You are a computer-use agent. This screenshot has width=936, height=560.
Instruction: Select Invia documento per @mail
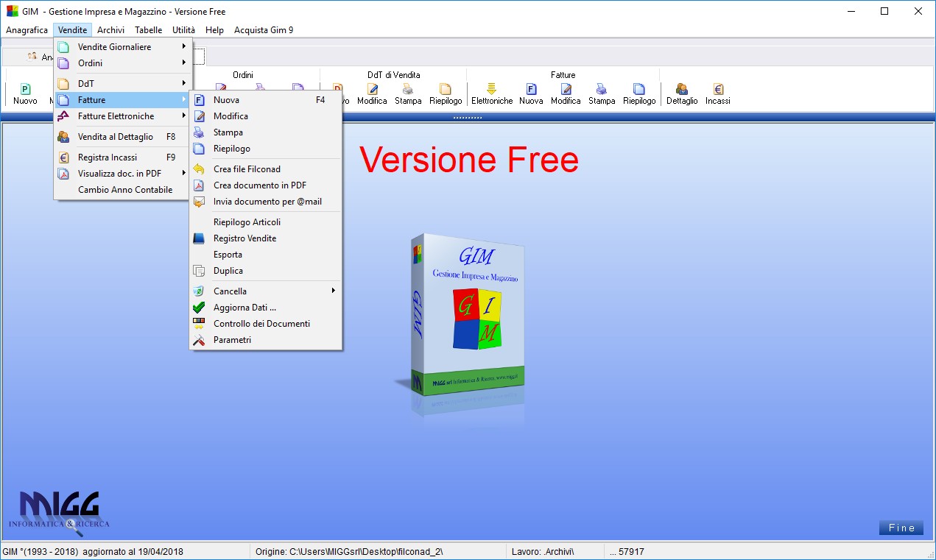pyautogui.click(x=266, y=202)
